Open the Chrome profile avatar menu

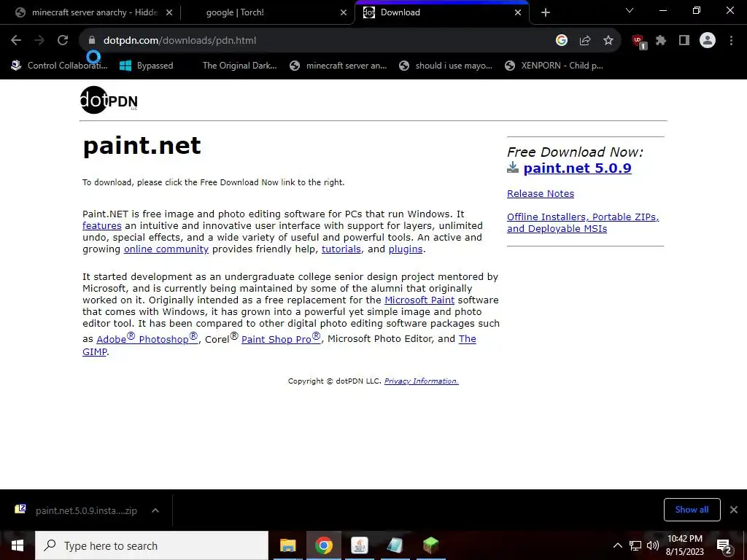[708, 41]
